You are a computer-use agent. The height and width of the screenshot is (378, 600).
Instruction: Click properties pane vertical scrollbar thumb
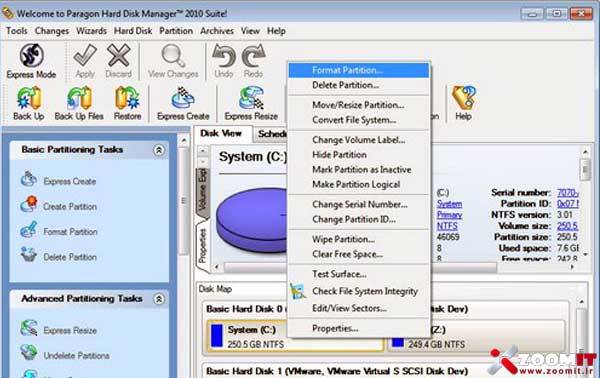[585, 169]
